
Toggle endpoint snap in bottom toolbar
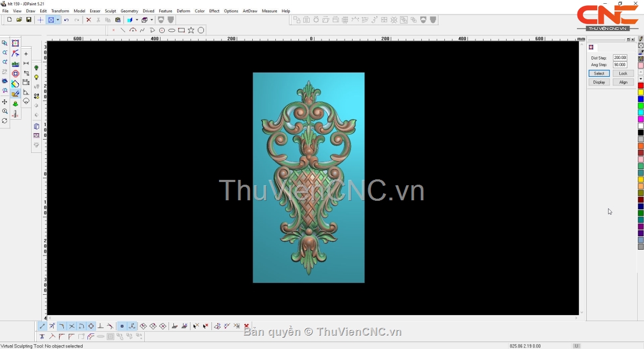pos(42,326)
